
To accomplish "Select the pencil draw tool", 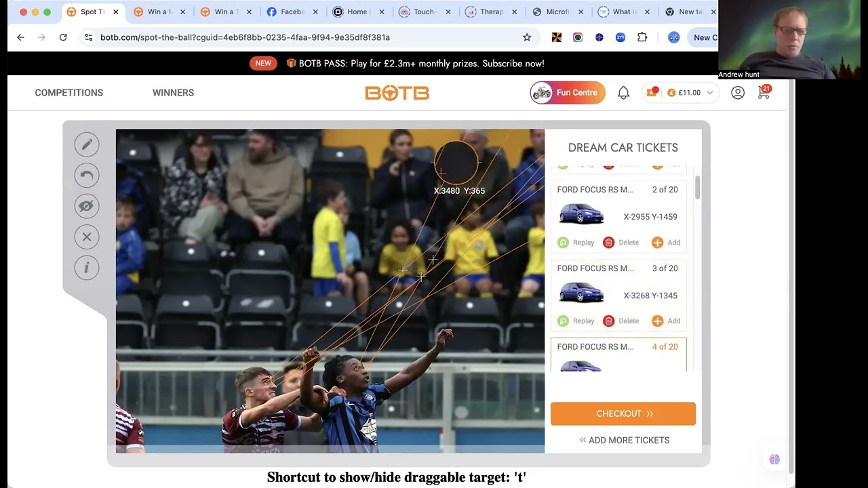I will click(x=87, y=144).
